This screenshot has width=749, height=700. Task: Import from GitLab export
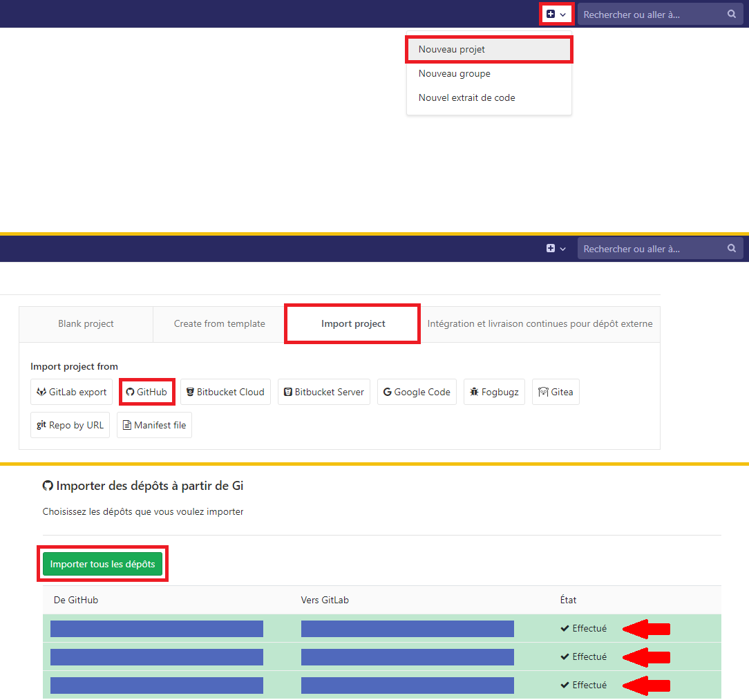click(72, 392)
